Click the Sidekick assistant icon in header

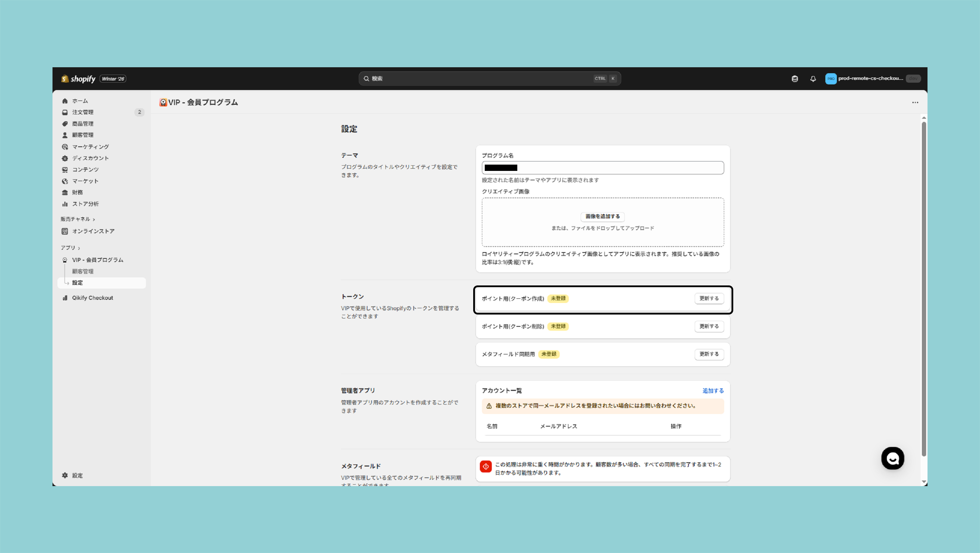coord(795,79)
